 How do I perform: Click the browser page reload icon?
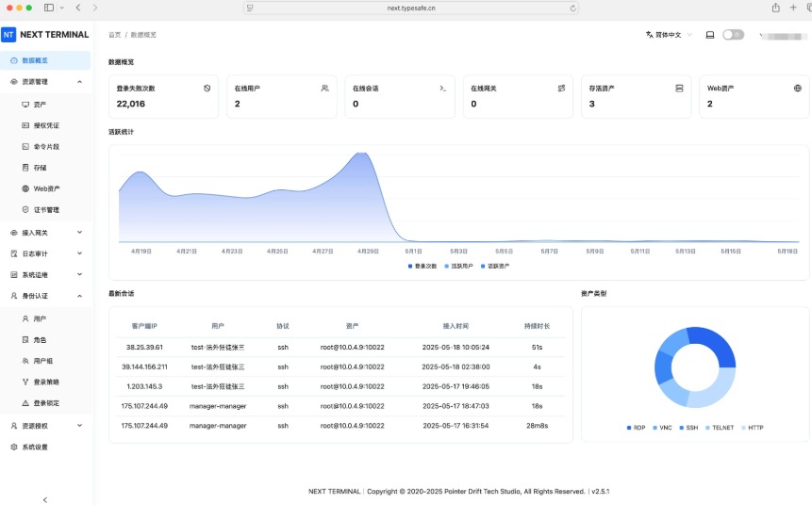[x=572, y=8]
